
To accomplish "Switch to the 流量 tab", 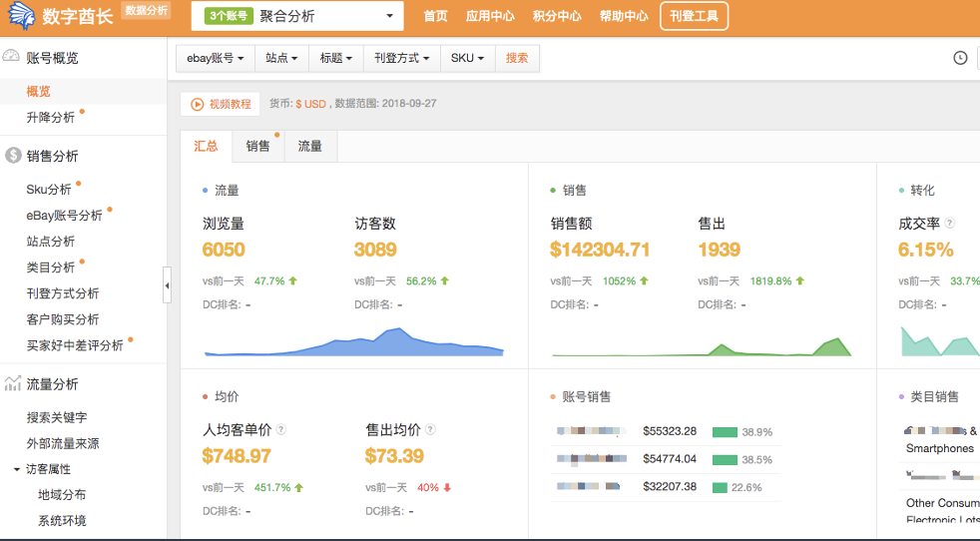I will click(x=310, y=147).
